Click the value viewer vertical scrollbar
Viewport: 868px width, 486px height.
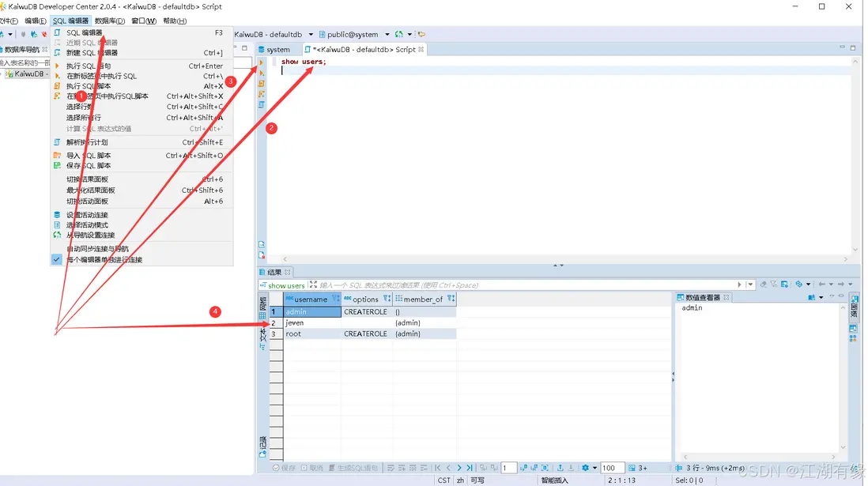click(843, 376)
